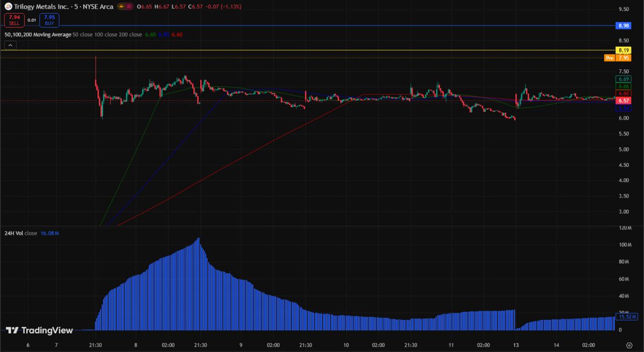Screen dimensions: 644x352
Task: Click date 13 on the time axis
Action: [x=516, y=345]
